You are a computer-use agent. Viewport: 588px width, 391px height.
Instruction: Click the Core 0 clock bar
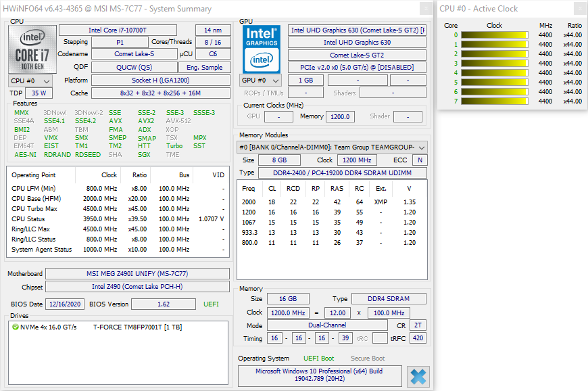point(495,35)
